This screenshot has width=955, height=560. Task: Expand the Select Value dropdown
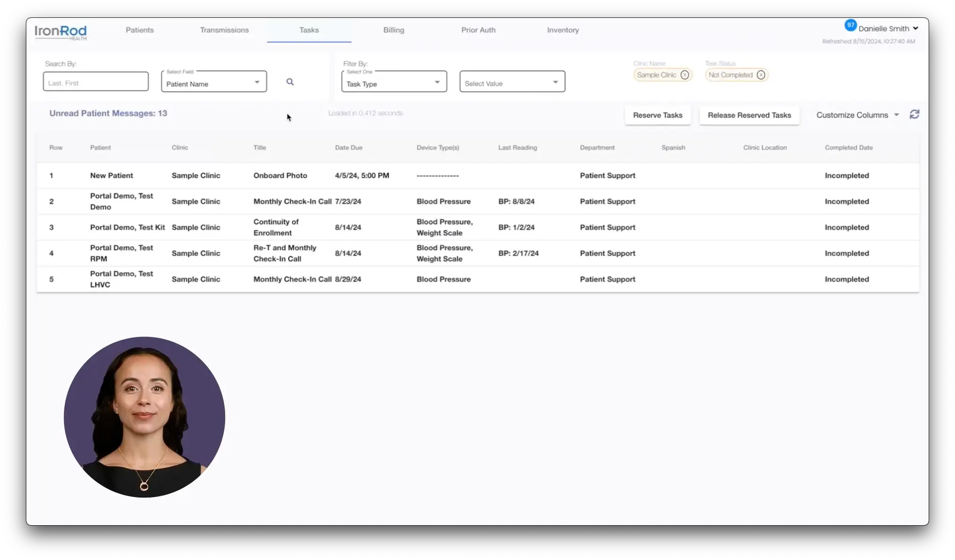(x=512, y=82)
